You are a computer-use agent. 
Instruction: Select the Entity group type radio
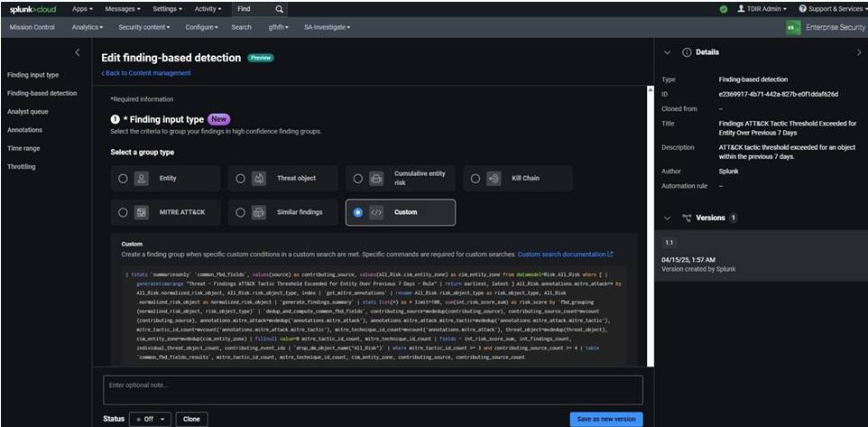coord(123,179)
